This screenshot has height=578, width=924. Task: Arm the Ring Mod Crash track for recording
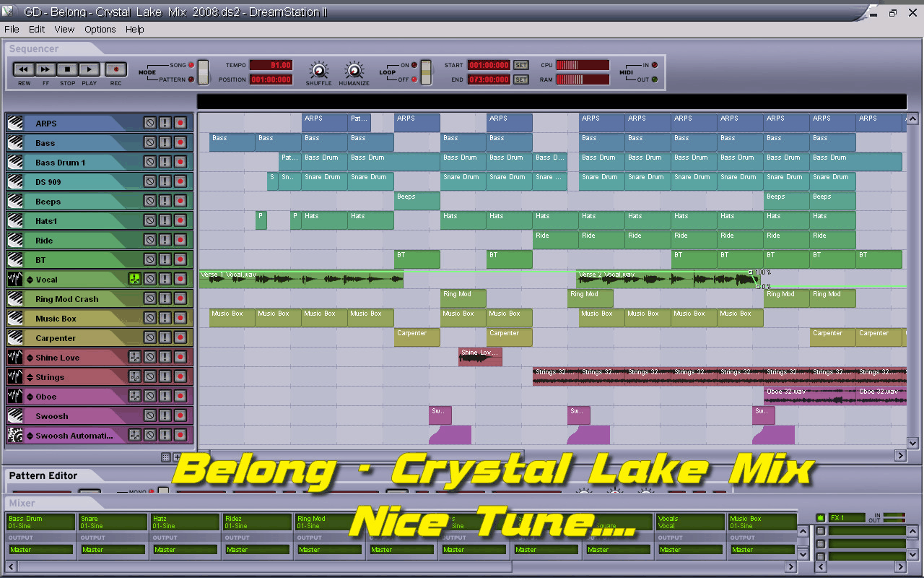click(x=180, y=298)
